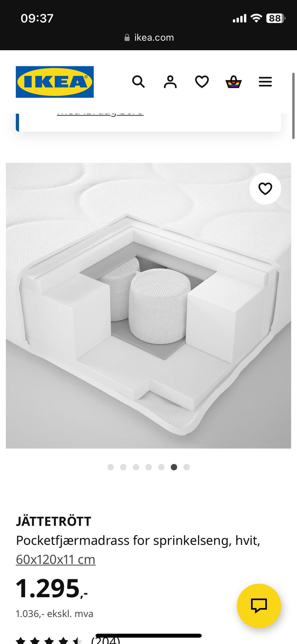
Task: Open the favorites heart in header
Action: tap(202, 82)
